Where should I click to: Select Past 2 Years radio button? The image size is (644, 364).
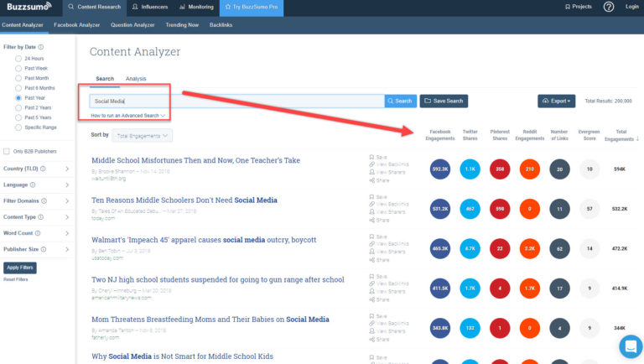click(x=18, y=108)
